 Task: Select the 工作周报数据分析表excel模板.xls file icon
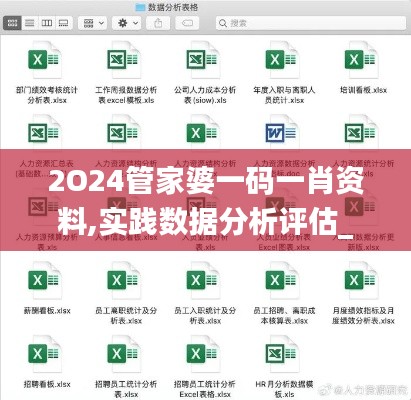(x=123, y=60)
